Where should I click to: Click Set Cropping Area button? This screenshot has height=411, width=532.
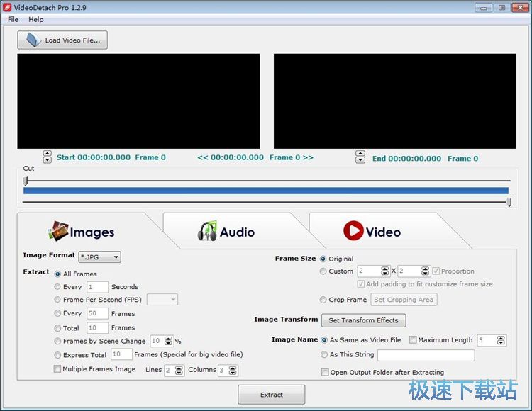pos(404,300)
